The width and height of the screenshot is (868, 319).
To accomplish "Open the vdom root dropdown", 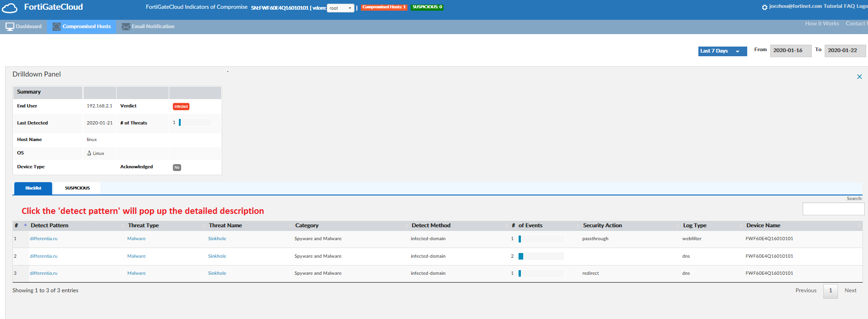I will tap(340, 8).
